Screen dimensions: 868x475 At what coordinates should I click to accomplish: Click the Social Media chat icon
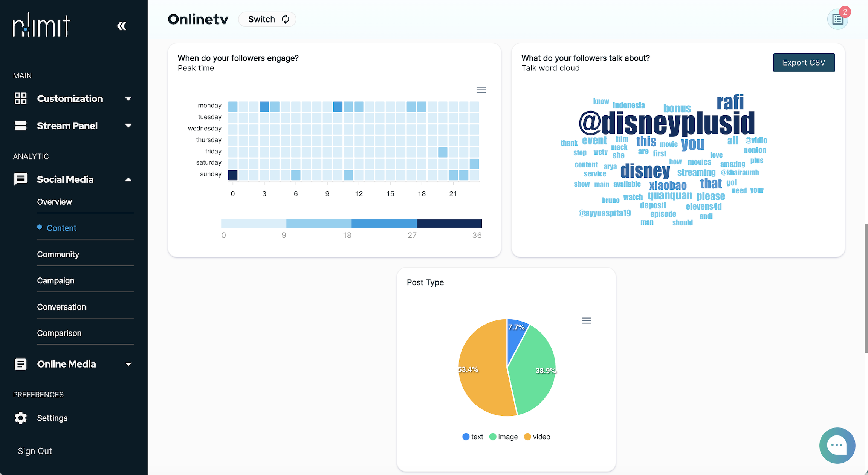click(x=20, y=179)
